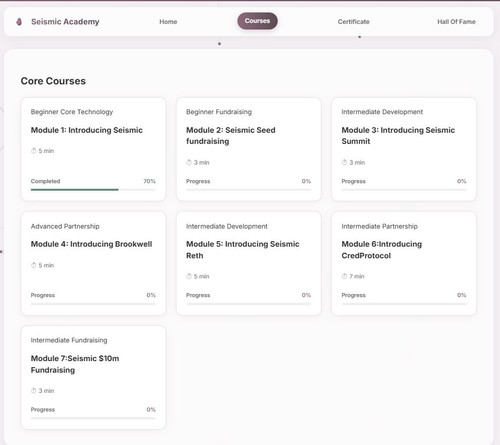500x445 pixels.
Task: Switch to Hall Of Fame tab
Action: pos(456,22)
